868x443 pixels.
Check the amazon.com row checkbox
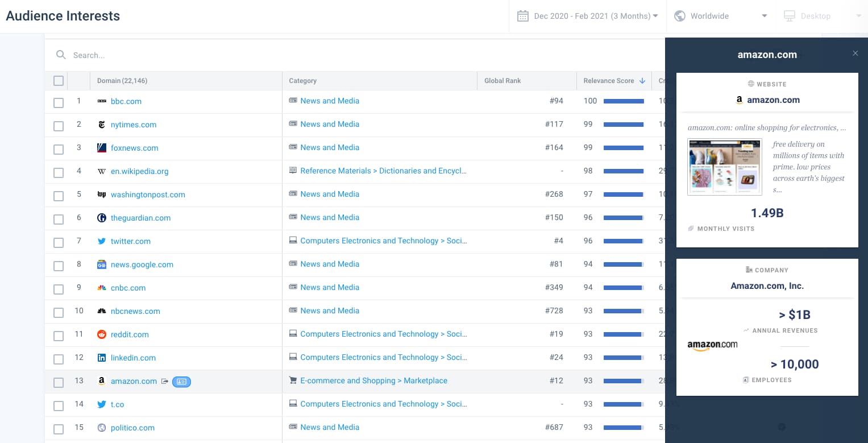[x=59, y=383]
